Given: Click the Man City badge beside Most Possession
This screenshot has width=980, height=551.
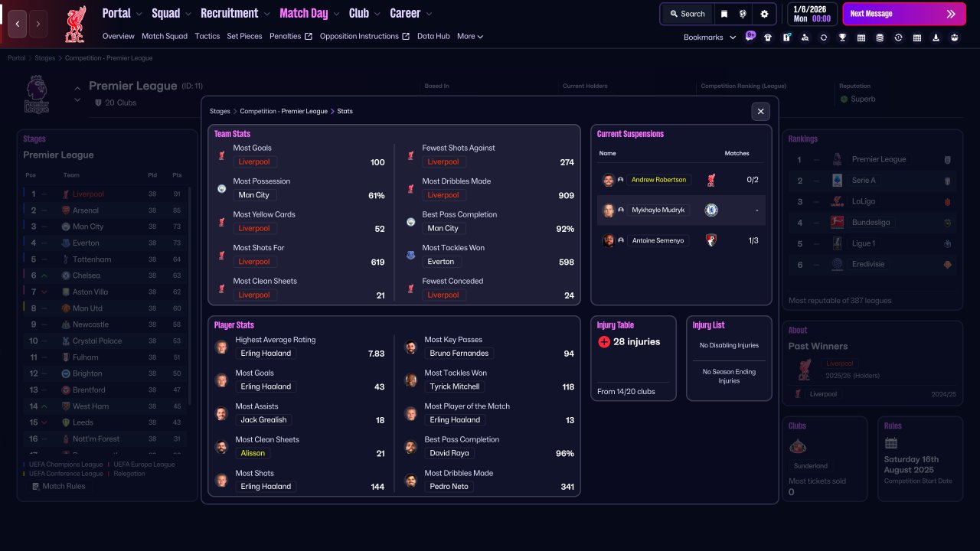Looking at the screenshot, I should click(x=221, y=188).
